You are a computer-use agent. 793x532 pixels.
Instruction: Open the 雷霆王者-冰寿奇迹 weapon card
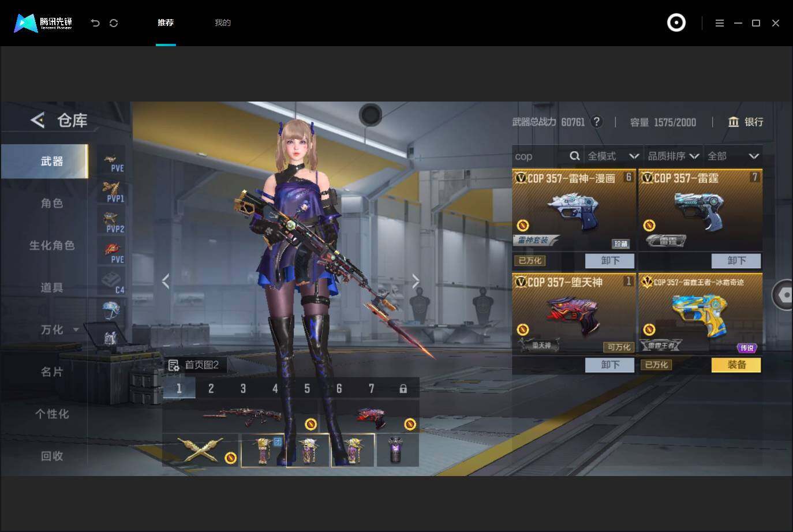click(700, 314)
